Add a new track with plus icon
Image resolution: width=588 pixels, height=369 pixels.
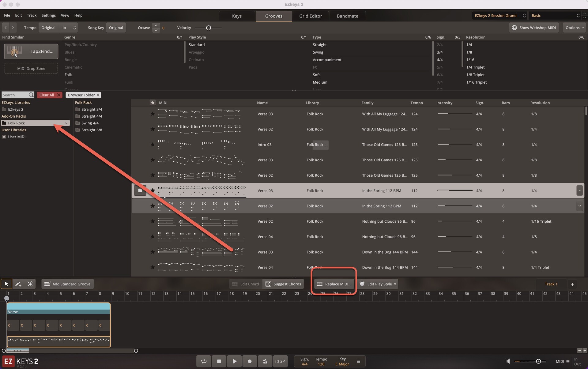click(x=572, y=284)
